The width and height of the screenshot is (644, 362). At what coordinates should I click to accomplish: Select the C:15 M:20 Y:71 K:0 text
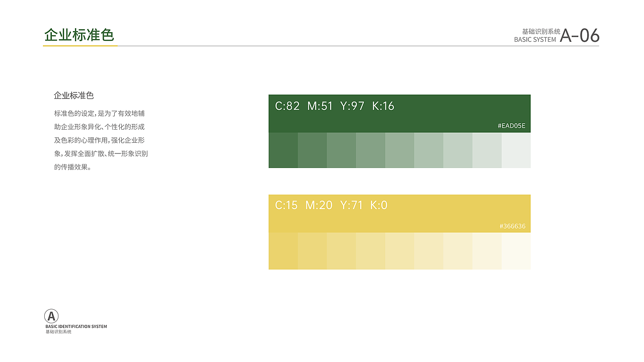click(331, 205)
